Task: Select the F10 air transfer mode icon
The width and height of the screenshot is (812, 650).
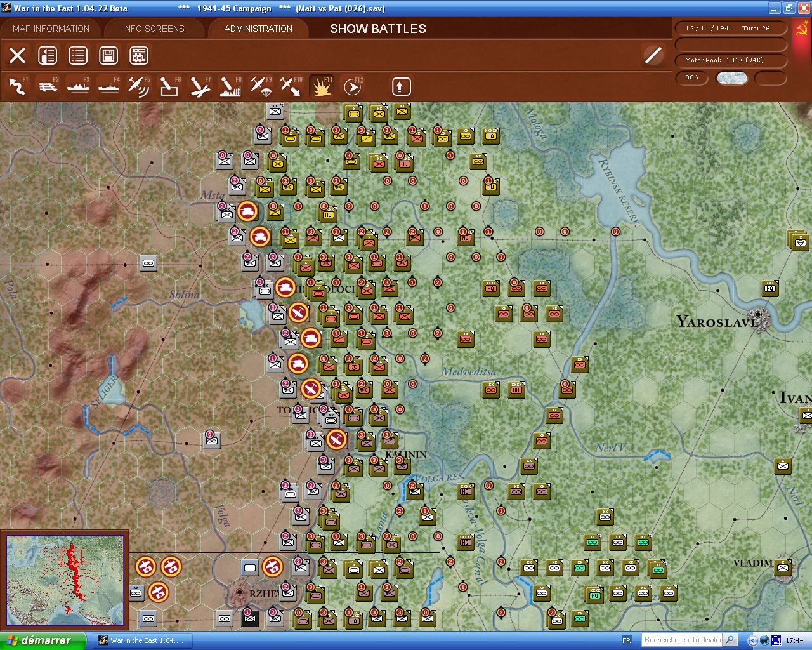Action: click(x=291, y=86)
